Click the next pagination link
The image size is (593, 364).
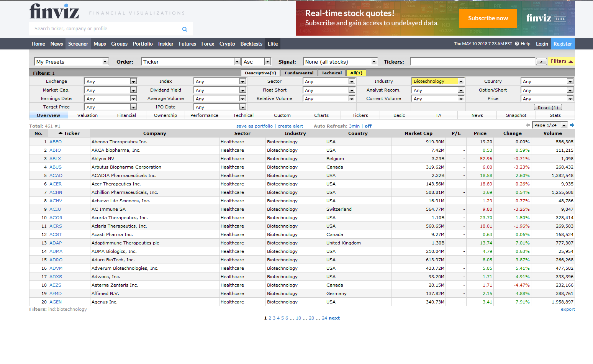coord(334,318)
